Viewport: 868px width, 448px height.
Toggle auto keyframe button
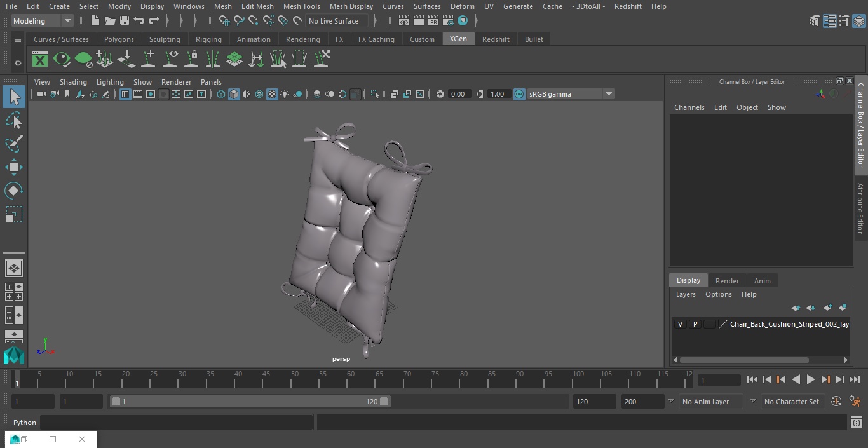(836, 402)
